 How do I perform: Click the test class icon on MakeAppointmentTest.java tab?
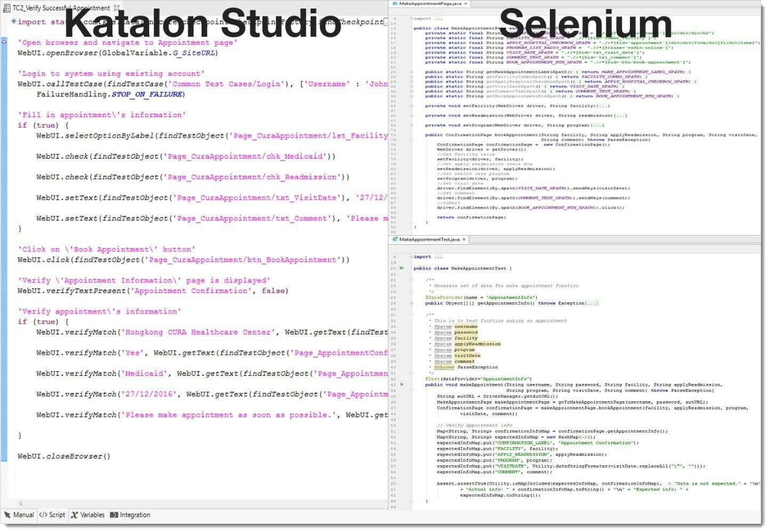tap(395, 239)
